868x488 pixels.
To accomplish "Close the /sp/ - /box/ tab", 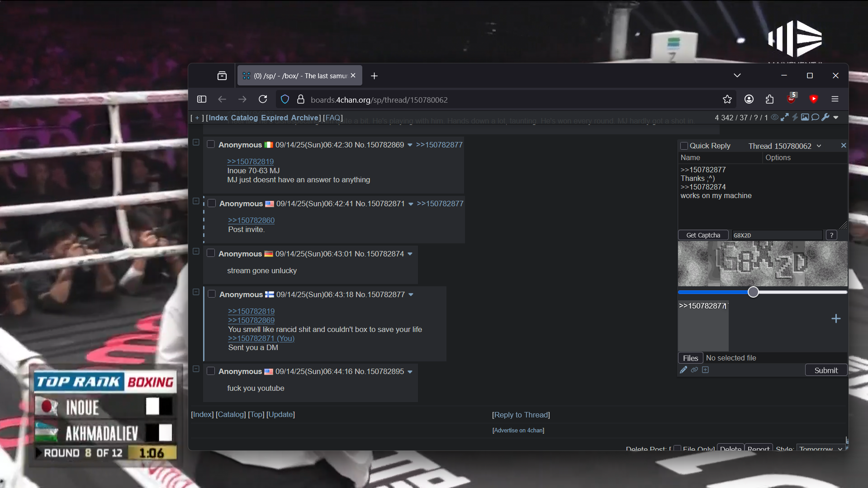I will [353, 76].
